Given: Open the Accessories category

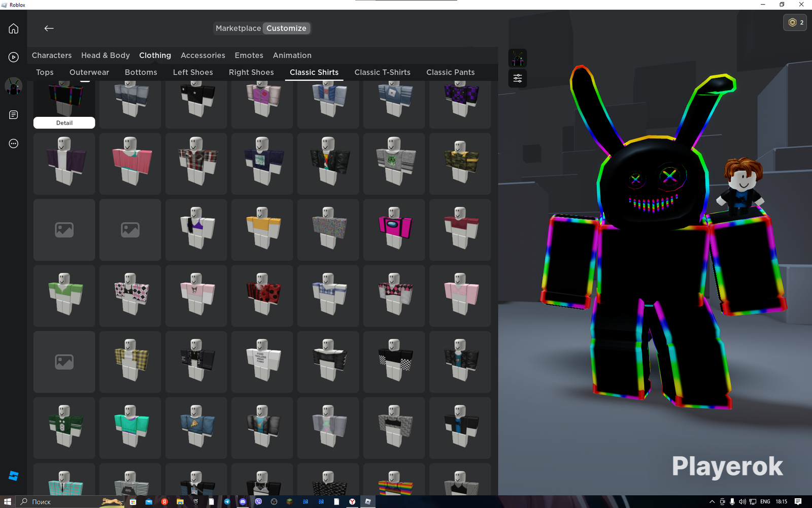Looking at the screenshot, I should (202, 55).
